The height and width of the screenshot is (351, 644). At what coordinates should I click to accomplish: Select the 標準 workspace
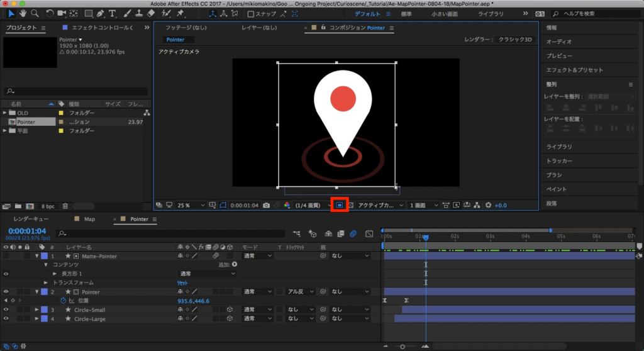[406, 13]
